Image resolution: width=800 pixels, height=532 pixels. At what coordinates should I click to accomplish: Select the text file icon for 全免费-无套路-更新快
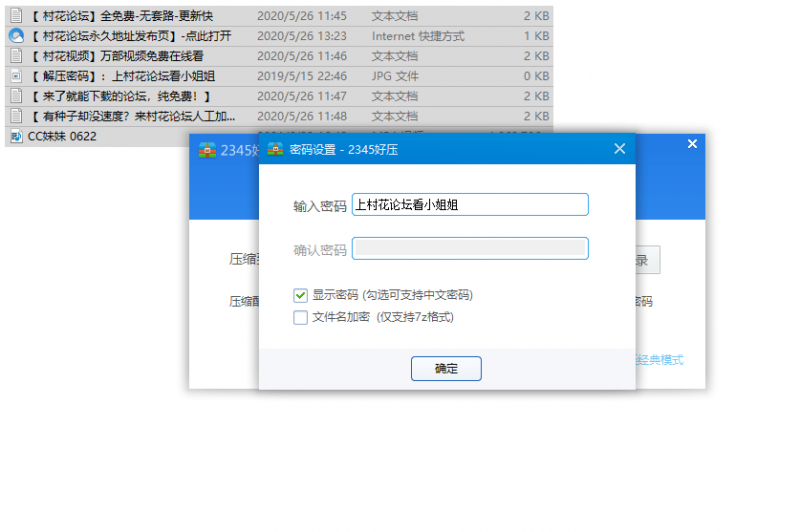point(16,17)
